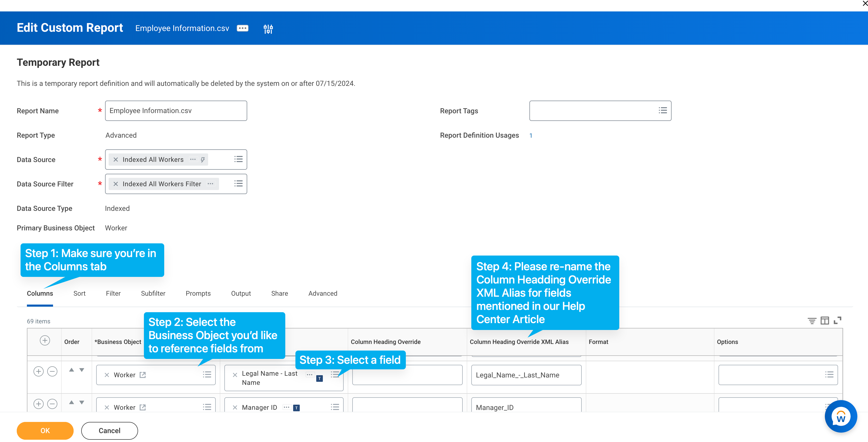Open related actions next to Employee Information.csv
The width and height of the screenshot is (868, 442).
coord(242,28)
